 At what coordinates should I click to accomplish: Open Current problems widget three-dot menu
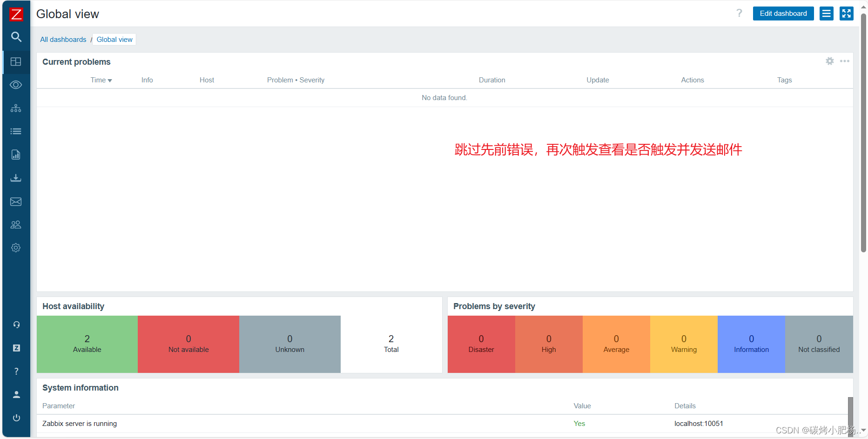(x=845, y=61)
